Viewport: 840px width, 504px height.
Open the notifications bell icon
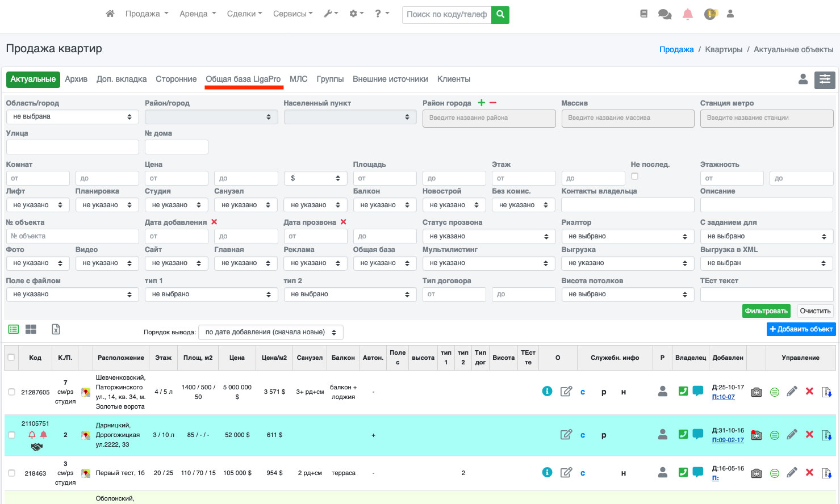tap(687, 14)
